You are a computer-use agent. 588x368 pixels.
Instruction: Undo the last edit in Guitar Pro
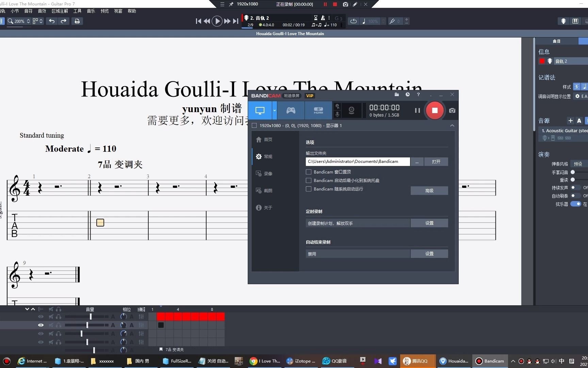52,21
